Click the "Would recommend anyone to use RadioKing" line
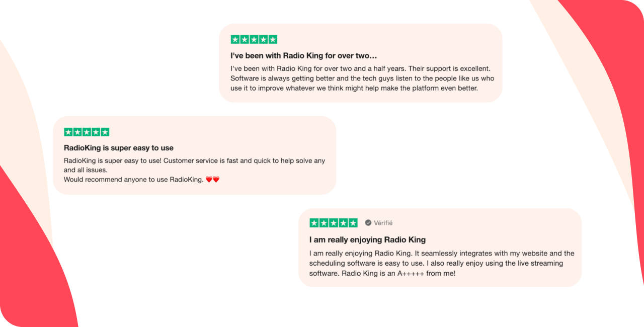 (133, 180)
